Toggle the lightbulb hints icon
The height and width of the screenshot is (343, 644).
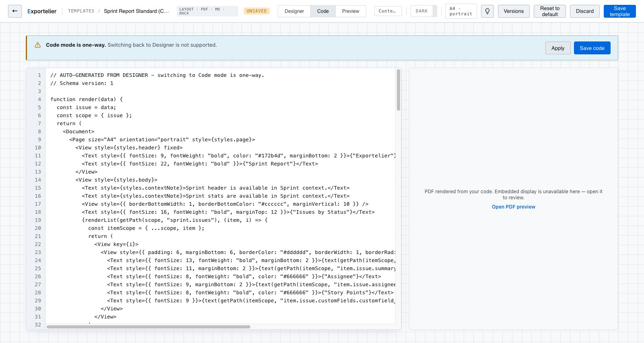487,11
